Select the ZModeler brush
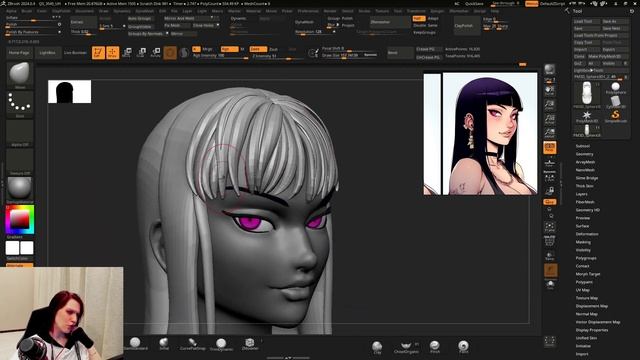Viewport: 640px width, 360px height. pyautogui.click(x=249, y=344)
